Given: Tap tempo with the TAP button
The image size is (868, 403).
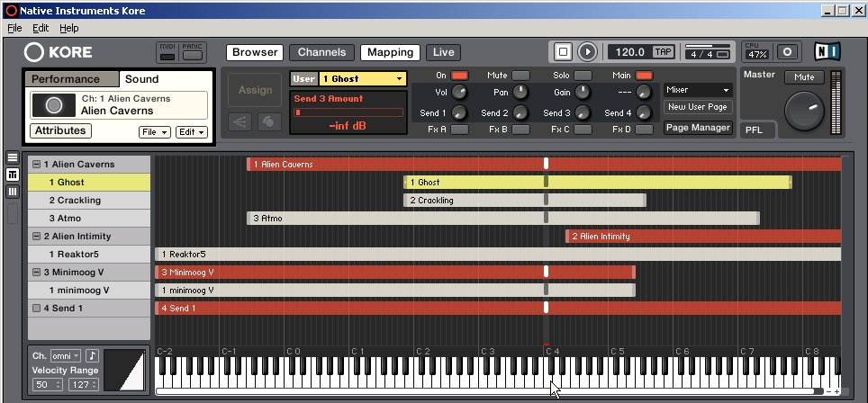Looking at the screenshot, I should click(663, 52).
